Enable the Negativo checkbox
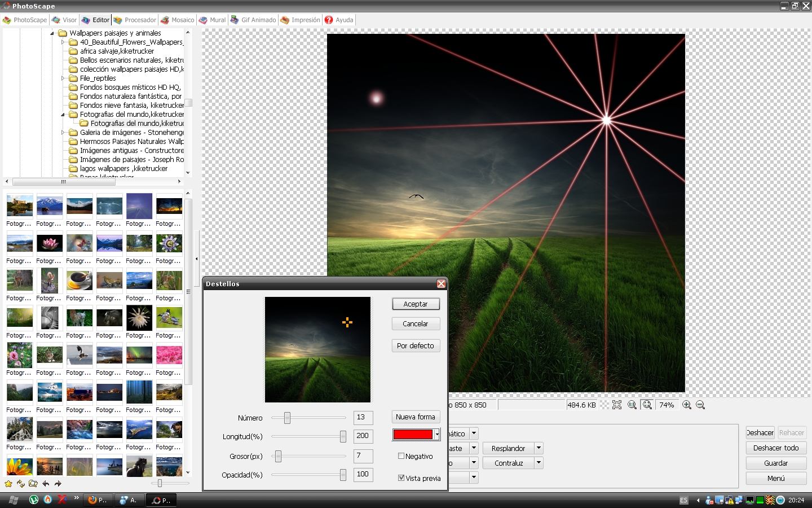Image resolution: width=812 pixels, height=508 pixels. pos(401,456)
